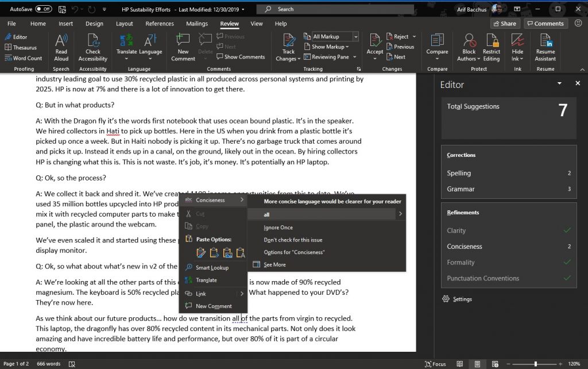The image size is (588, 369).
Task: Open the Language options in ribbon
Action: [x=150, y=47]
